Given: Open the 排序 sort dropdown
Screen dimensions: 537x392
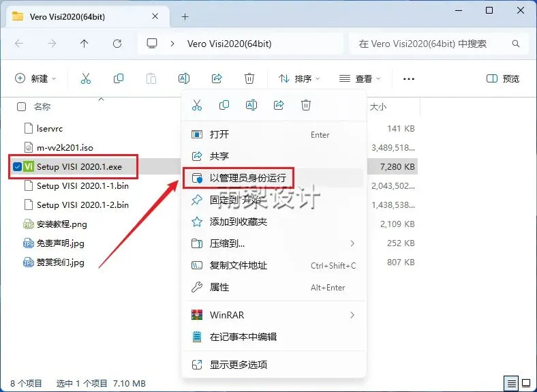Looking at the screenshot, I should coord(298,79).
